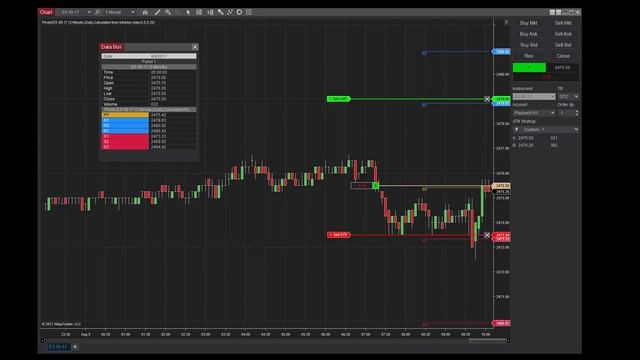The image size is (640, 360).
Task: Click the 2475.50 price beside the position box
Action: pos(563,68)
